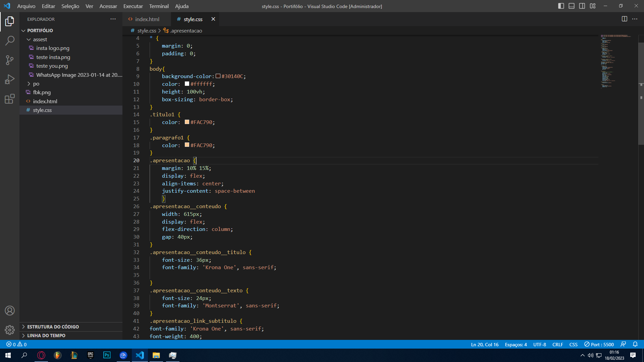Click Ln 20, Col 16 go-to-line status

pyautogui.click(x=485, y=345)
